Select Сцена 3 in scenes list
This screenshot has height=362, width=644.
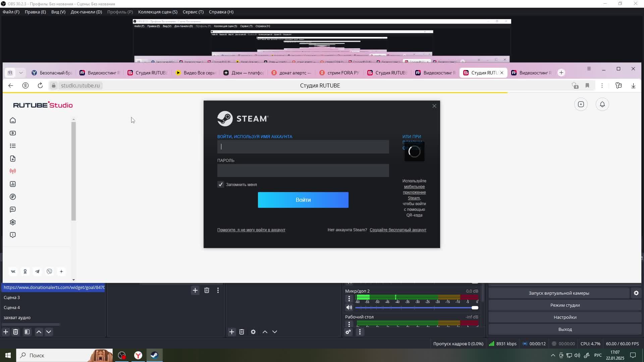click(x=54, y=297)
